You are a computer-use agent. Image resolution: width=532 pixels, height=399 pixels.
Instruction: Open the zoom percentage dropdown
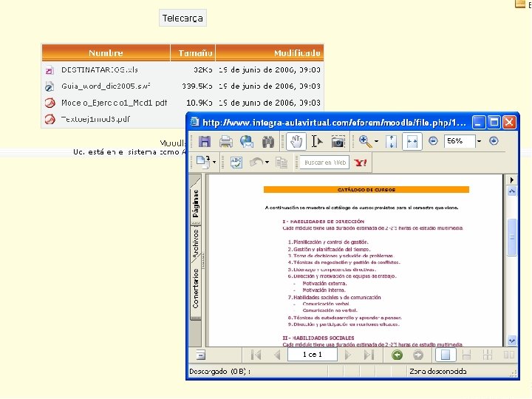[479, 141]
